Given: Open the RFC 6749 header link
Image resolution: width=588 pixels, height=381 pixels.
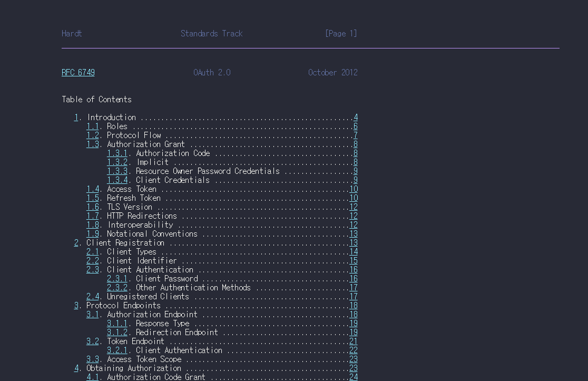Looking at the screenshot, I should click(x=78, y=72).
